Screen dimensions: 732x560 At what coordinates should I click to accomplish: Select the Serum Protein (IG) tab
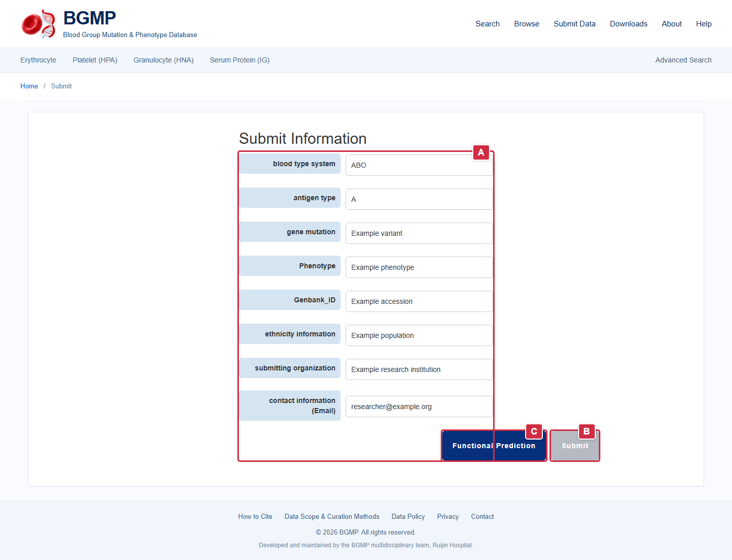pos(240,60)
